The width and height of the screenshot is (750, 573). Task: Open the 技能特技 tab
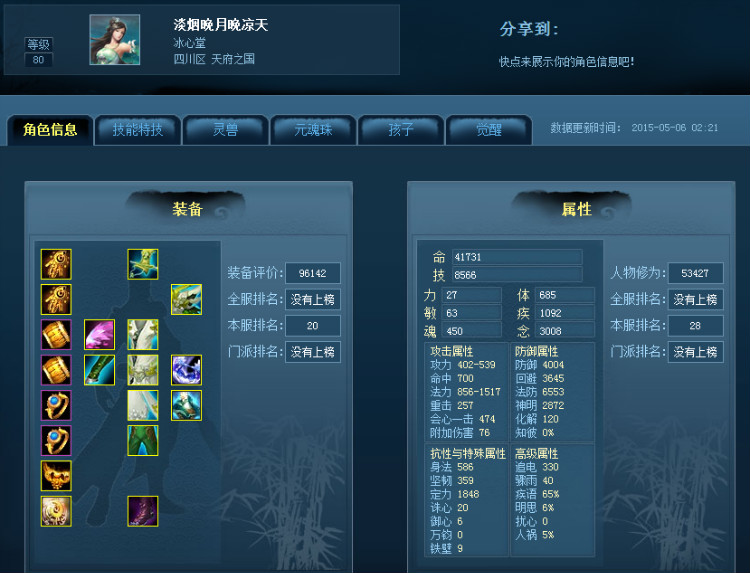(x=138, y=130)
